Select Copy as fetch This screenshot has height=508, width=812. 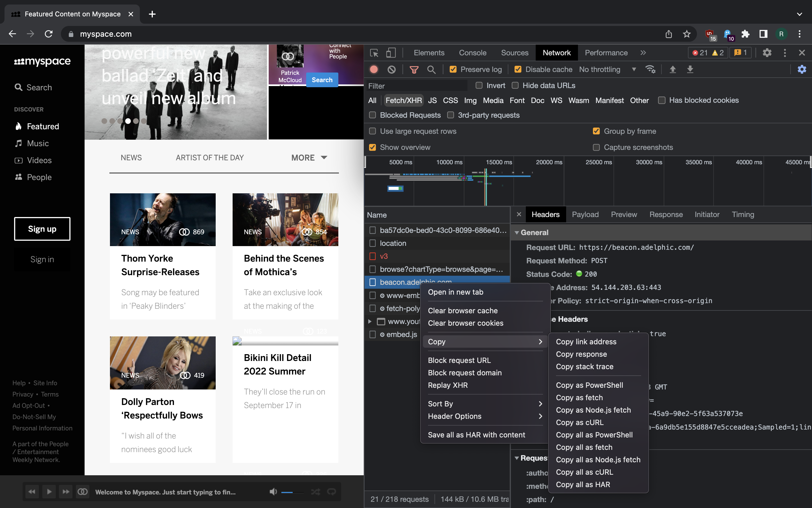579,397
